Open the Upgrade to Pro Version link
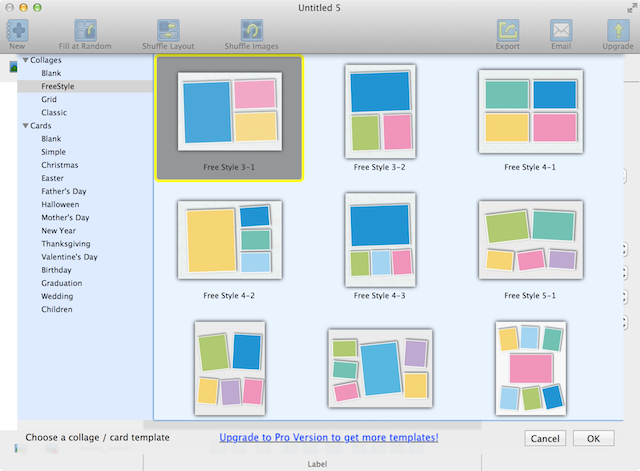 click(329, 438)
